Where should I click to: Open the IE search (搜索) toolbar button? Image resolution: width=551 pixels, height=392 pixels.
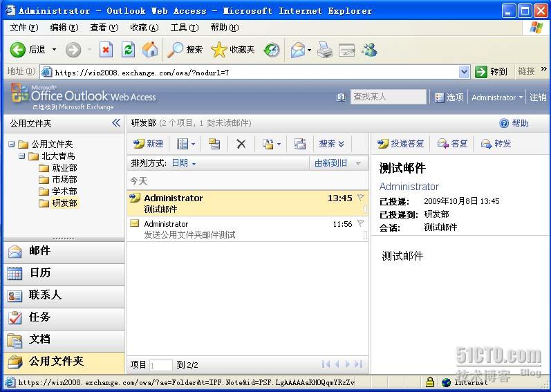tap(185, 50)
